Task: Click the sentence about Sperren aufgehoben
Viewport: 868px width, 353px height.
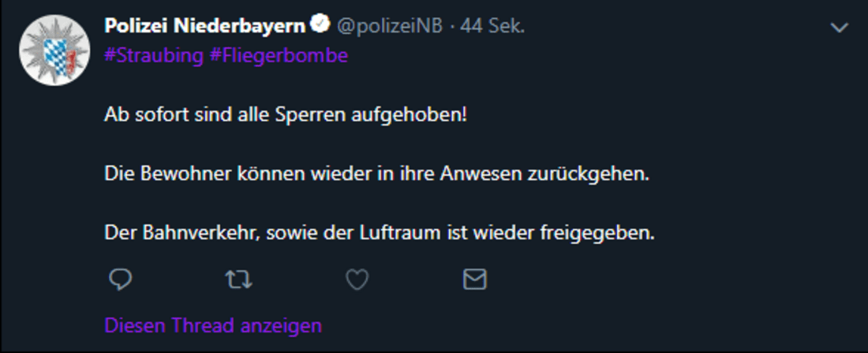Action: (286, 115)
